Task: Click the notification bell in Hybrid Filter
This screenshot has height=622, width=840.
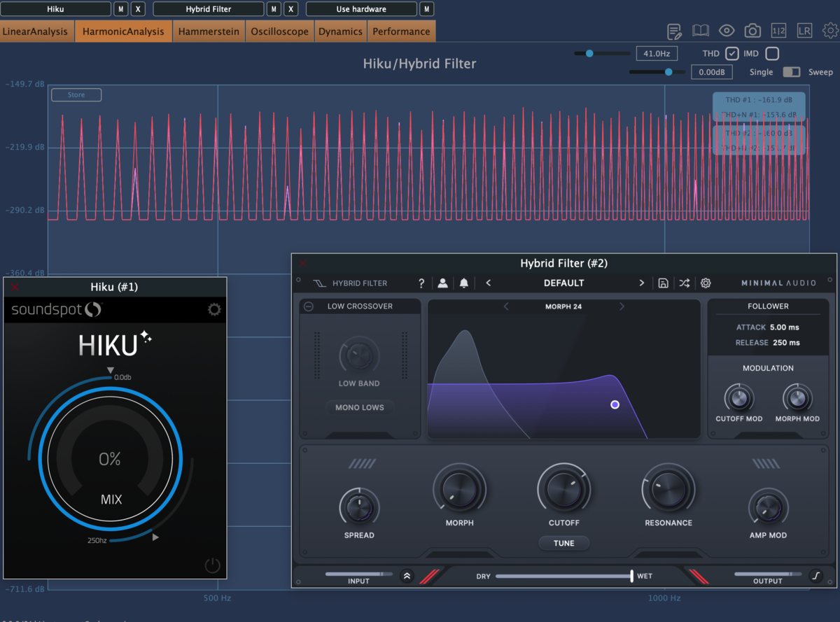Action: click(463, 283)
